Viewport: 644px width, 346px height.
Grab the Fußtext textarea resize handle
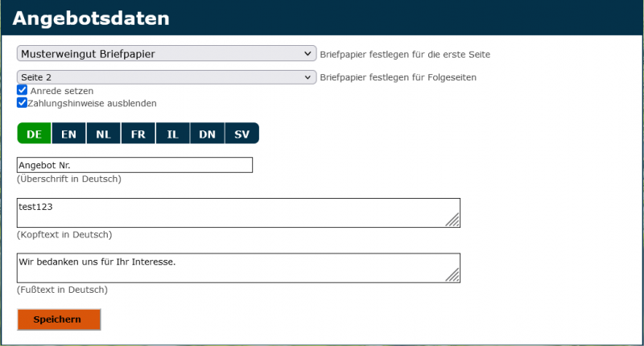pyautogui.click(x=453, y=276)
